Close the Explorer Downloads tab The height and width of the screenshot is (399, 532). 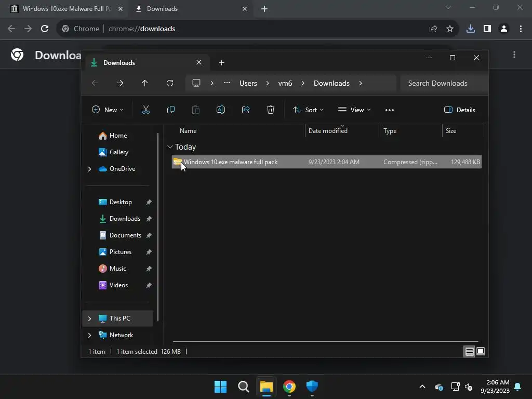[199, 62]
